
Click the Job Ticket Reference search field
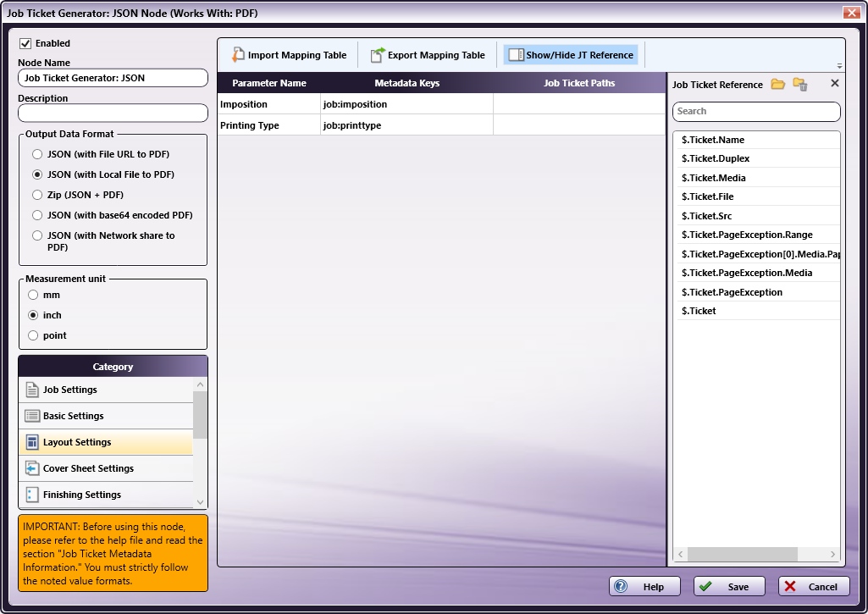pyautogui.click(x=757, y=111)
